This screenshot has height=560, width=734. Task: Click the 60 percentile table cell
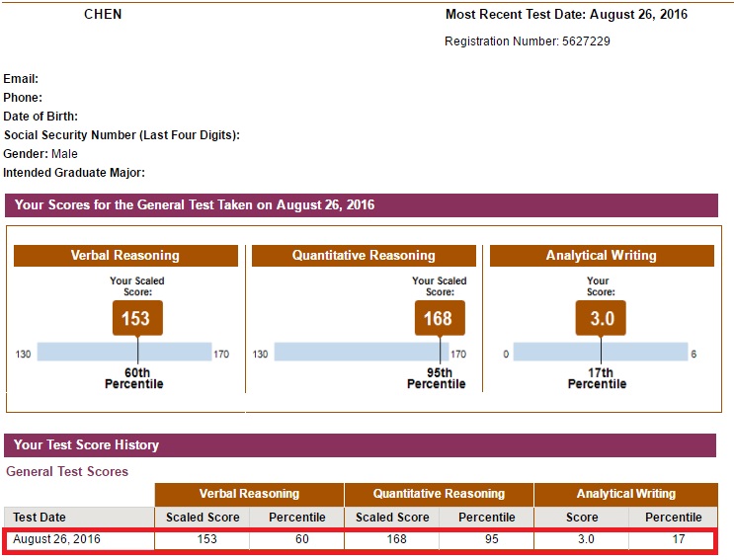coord(302,539)
